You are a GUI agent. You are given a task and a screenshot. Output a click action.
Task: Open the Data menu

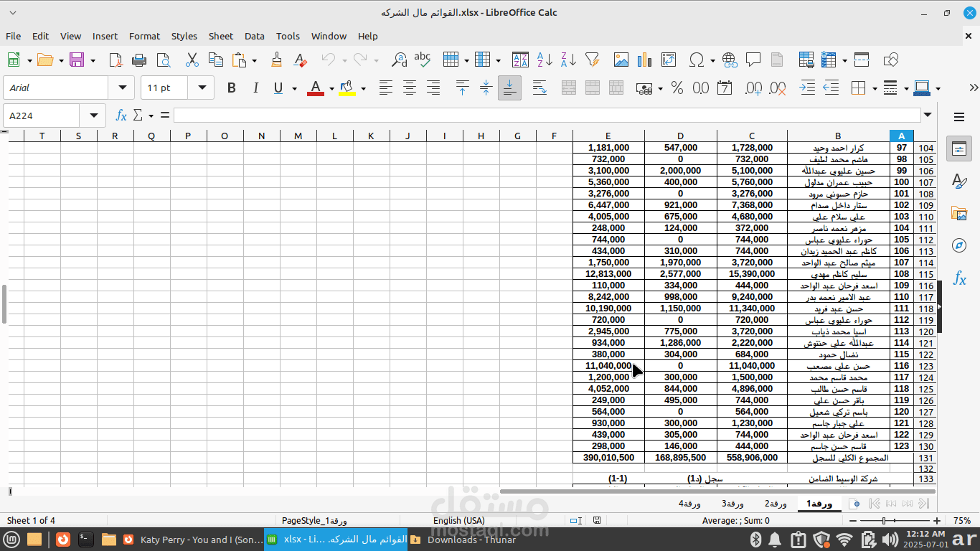point(255,36)
